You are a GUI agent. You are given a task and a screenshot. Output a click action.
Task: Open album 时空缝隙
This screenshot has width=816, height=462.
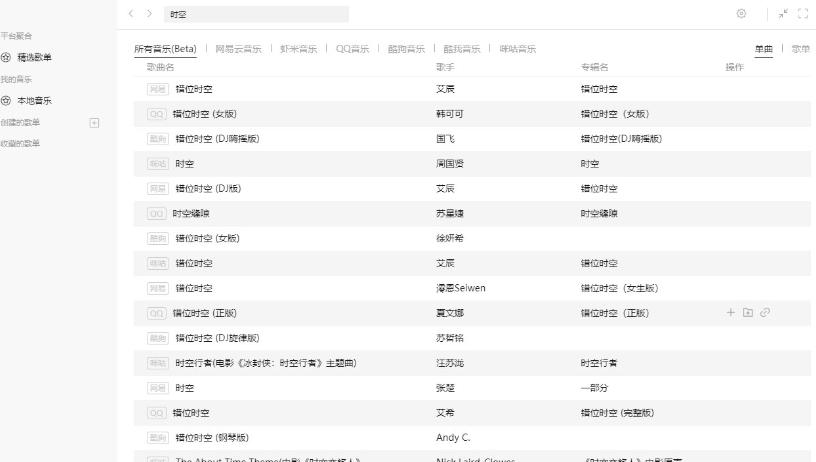click(x=599, y=214)
